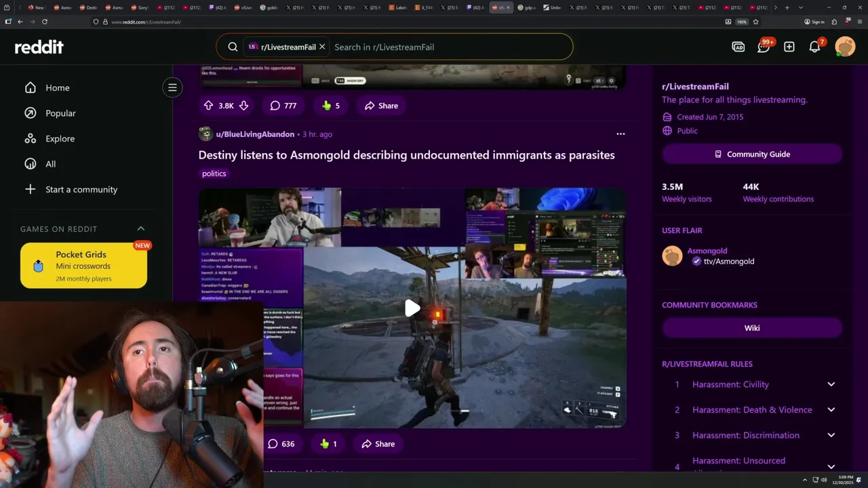
Task: Share the post with 636 comments
Action: [x=378, y=444]
